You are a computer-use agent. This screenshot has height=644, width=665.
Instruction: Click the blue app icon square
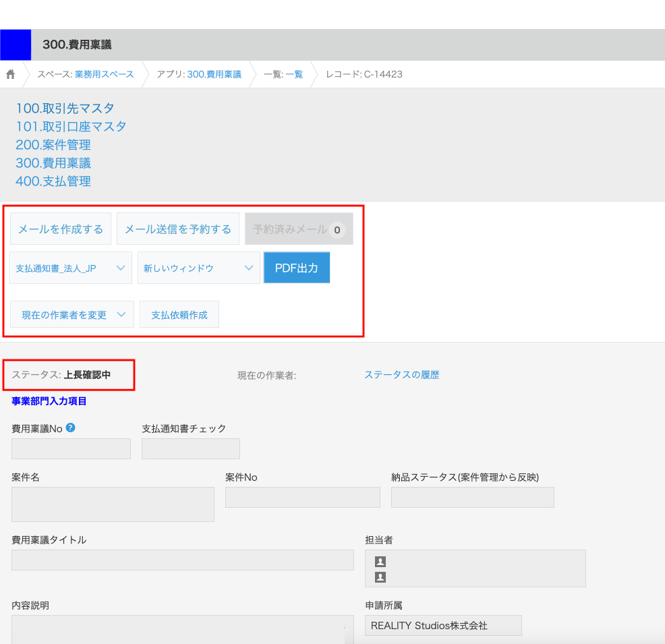pos(16,45)
